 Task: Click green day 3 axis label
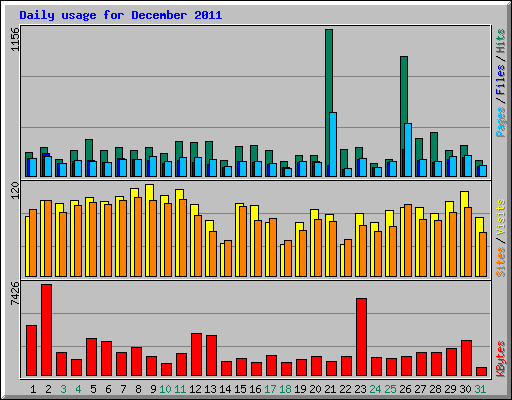63,389
